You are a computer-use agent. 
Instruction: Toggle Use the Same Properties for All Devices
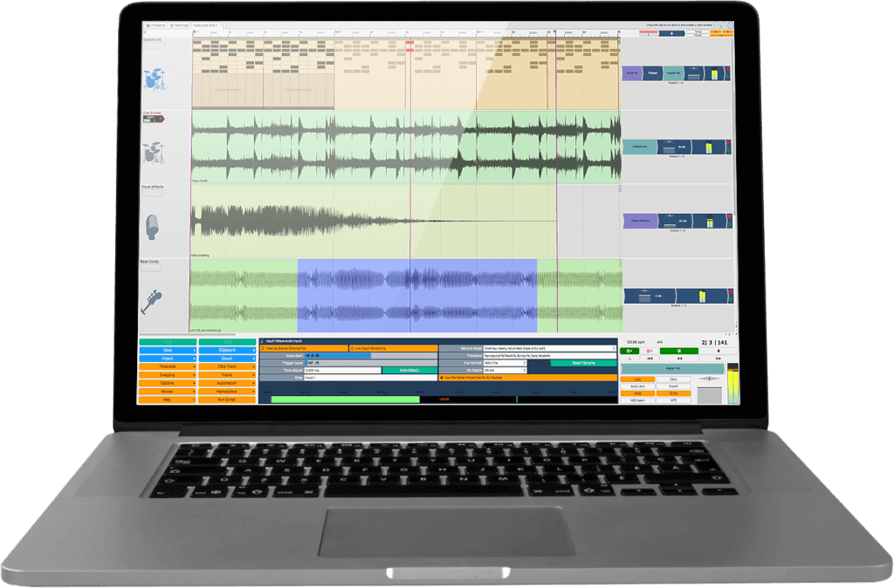[527, 377]
